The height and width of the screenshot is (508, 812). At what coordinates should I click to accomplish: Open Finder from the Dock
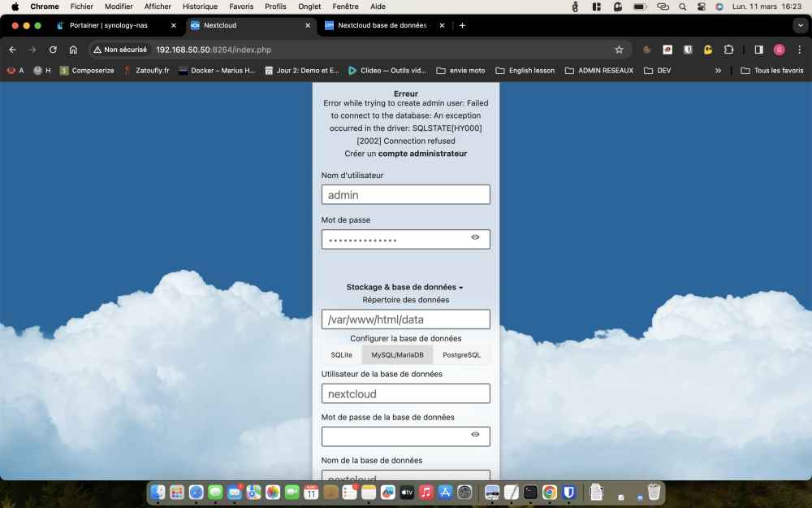pos(158,492)
